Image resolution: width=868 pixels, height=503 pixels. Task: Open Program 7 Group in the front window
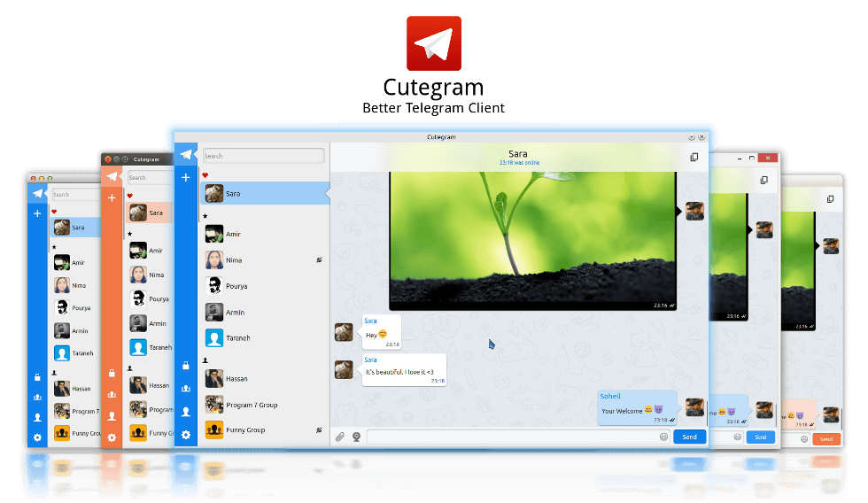pyautogui.click(x=265, y=405)
